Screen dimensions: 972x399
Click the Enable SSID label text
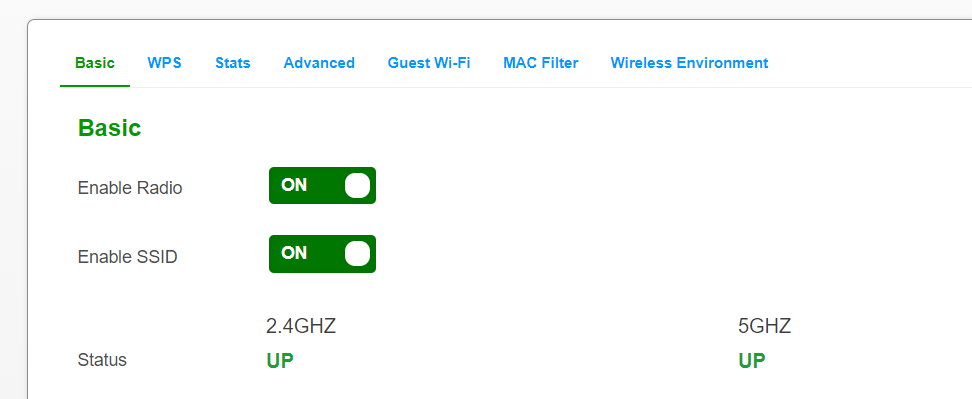click(x=128, y=256)
